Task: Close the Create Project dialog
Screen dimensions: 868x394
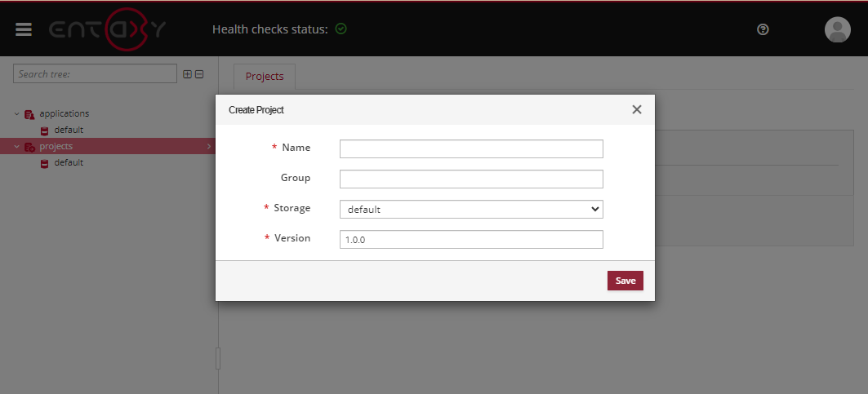Action: pyautogui.click(x=637, y=109)
